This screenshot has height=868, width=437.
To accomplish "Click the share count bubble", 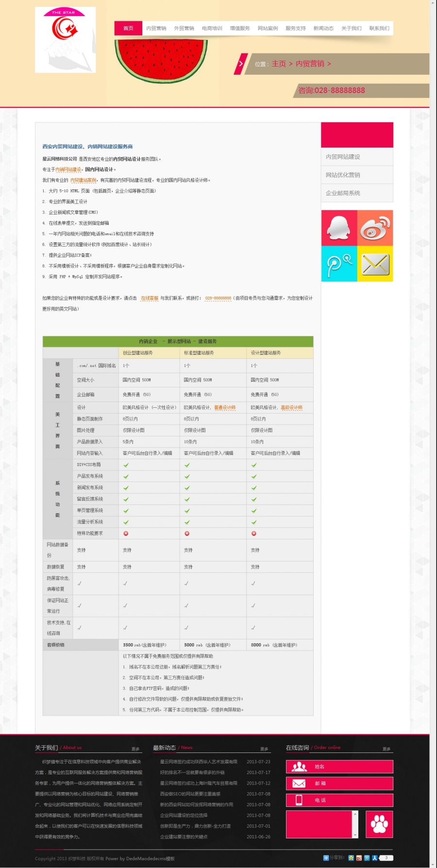I will pyautogui.click(x=386, y=858).
